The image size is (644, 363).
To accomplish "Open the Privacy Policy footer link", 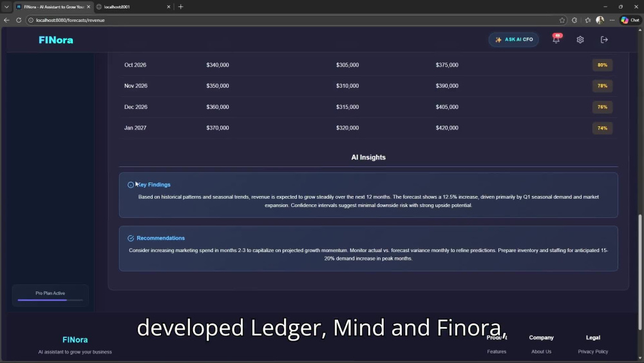I will [x=593, y=351].
